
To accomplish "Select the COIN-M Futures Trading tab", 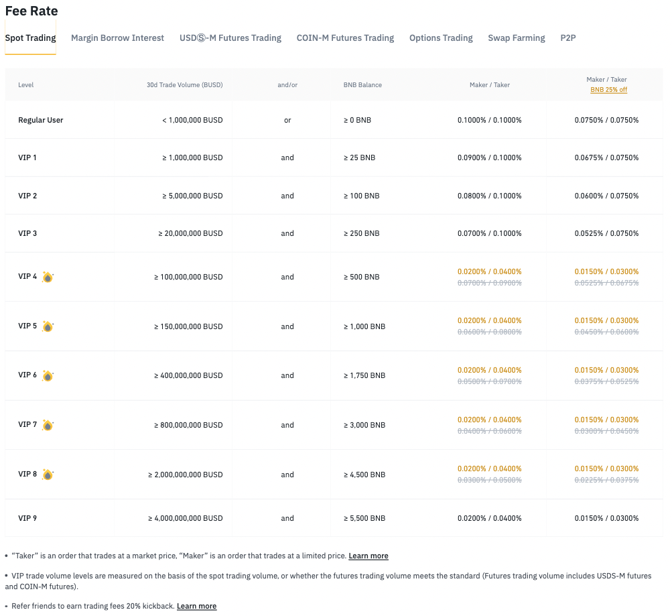I will point(345,38).
